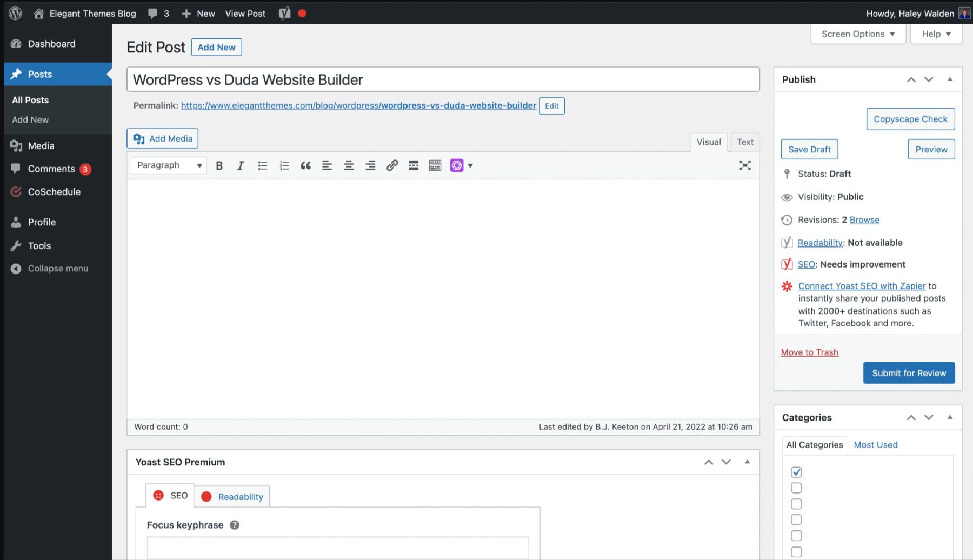
Task: Expand Screen Options panel
Action: (858, 34)
